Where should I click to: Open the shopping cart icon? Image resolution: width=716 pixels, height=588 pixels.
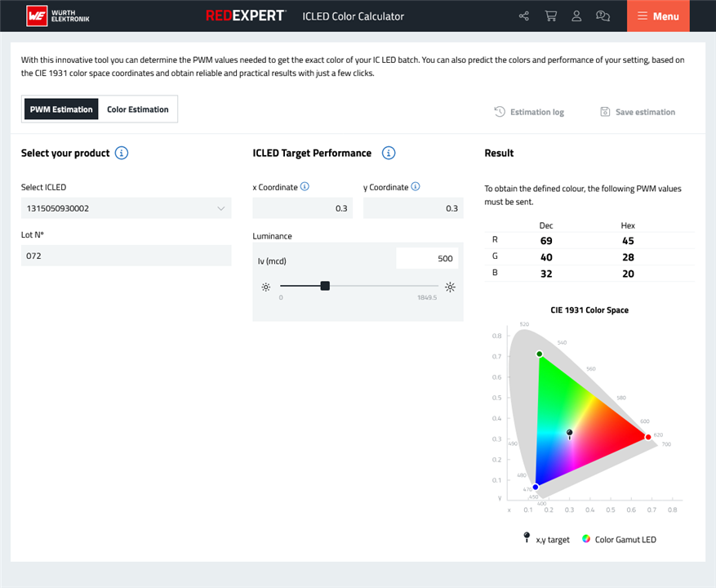[550, 16]
